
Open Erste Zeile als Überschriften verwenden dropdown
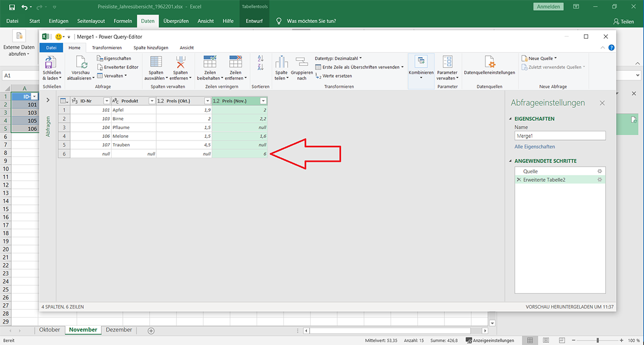pos(360,67)
